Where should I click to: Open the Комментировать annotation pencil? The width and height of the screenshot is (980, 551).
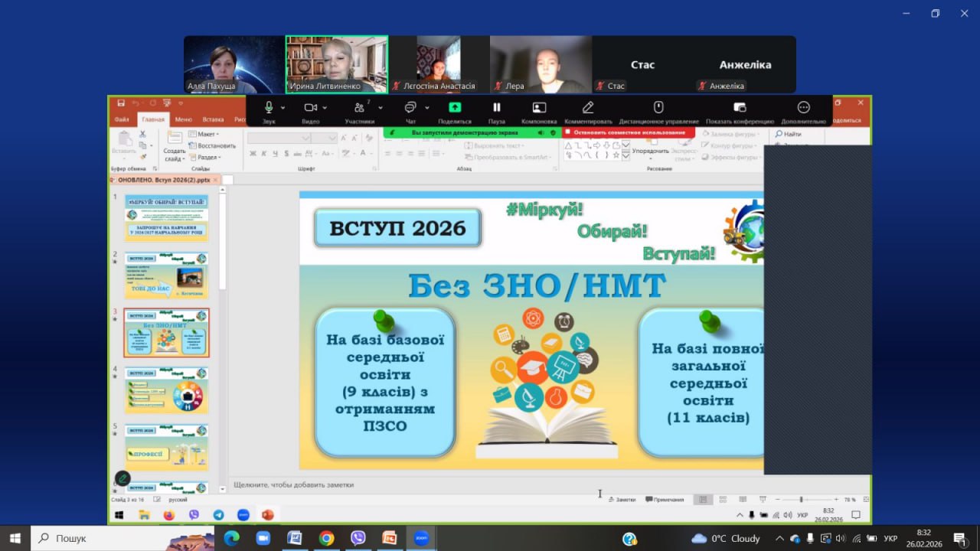point(588,108)
